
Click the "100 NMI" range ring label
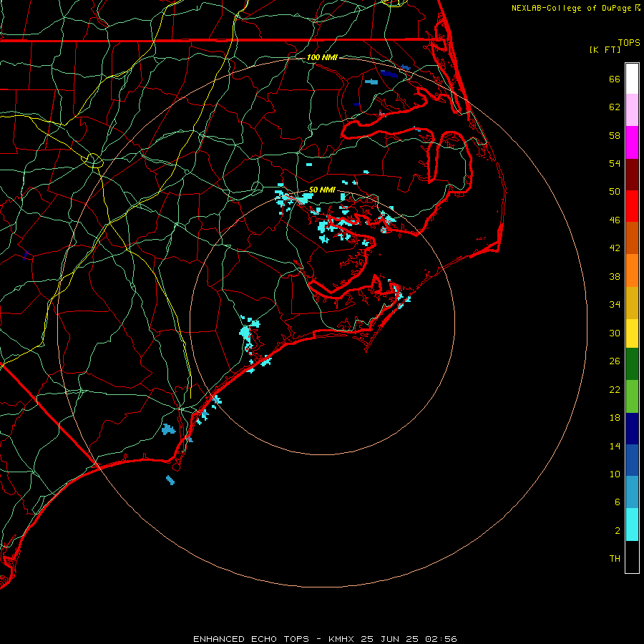[322, 57]
